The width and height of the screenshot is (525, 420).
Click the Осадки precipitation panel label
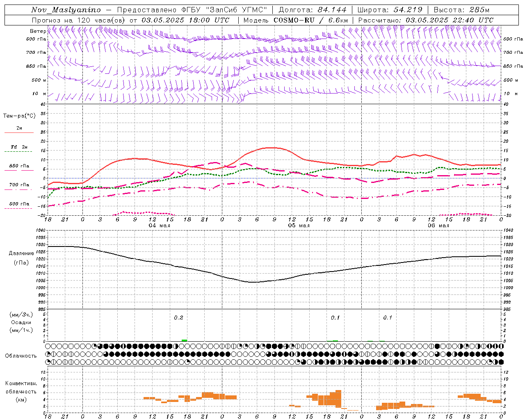[x=21, y=322]
